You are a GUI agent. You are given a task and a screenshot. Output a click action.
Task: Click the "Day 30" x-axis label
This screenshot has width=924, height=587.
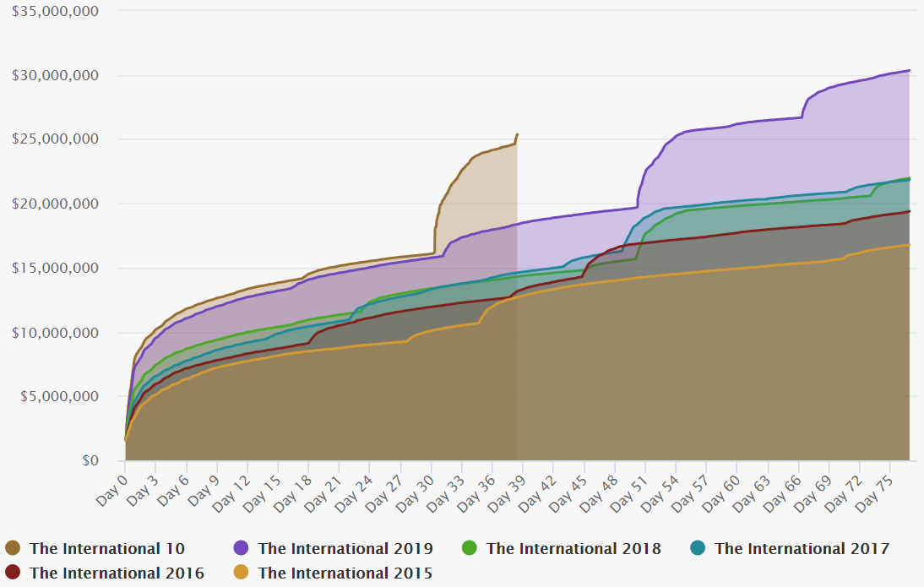(416, 492)
